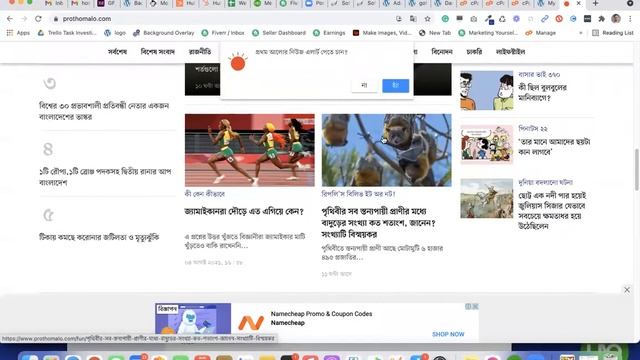Accept news alerts with the blue হ্যাঁ button
This screenshot has width=640, height=360.
396,85
